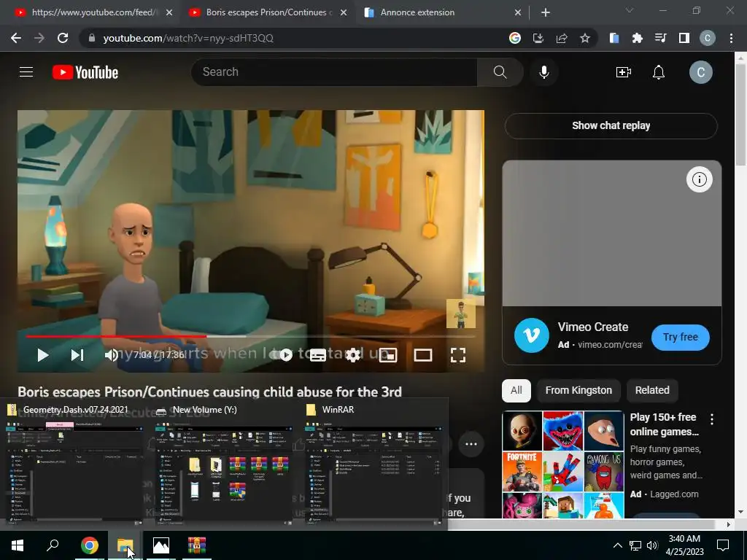747x560 pixels.
Task: Open the Action Center notifications
Action: [723, 545]
